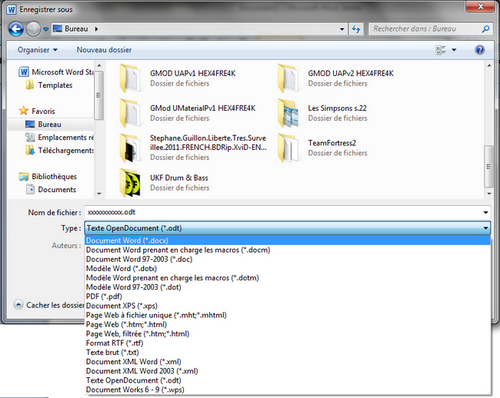500x398 pixels.
Task: Choose Document XML Word (*.xml) type
Action: (x=287, y=362)
